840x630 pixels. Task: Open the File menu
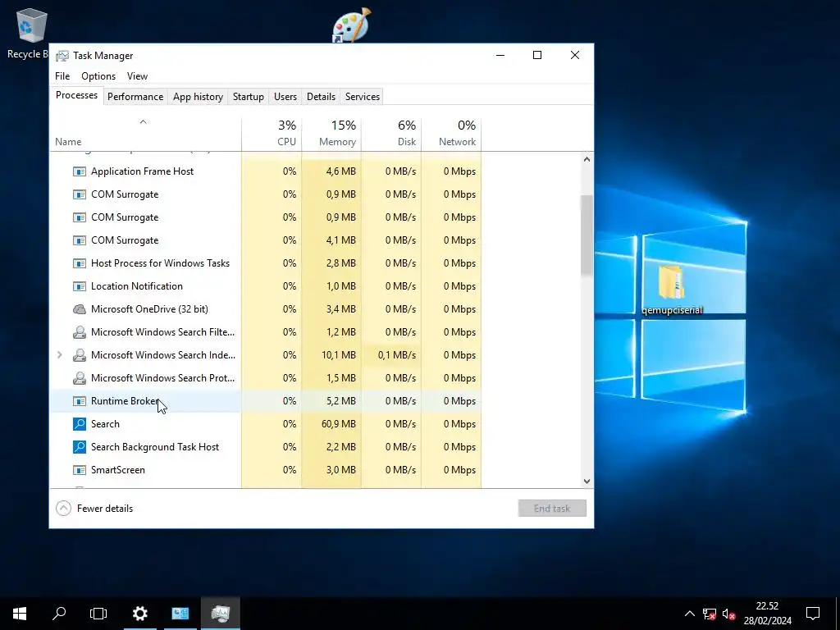pyautogui.click(x=62, y=76)
